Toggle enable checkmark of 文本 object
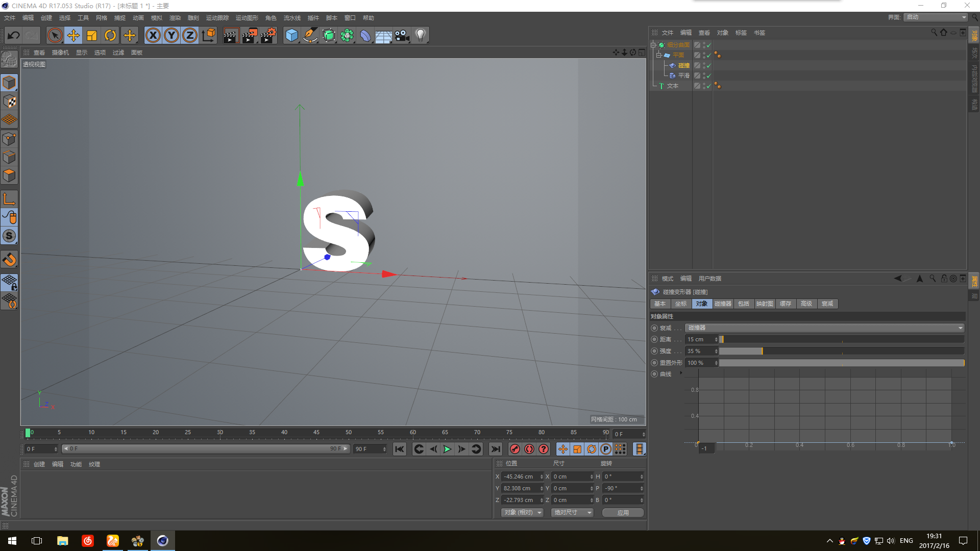980x551 pixels. click(x=708, y=86)
